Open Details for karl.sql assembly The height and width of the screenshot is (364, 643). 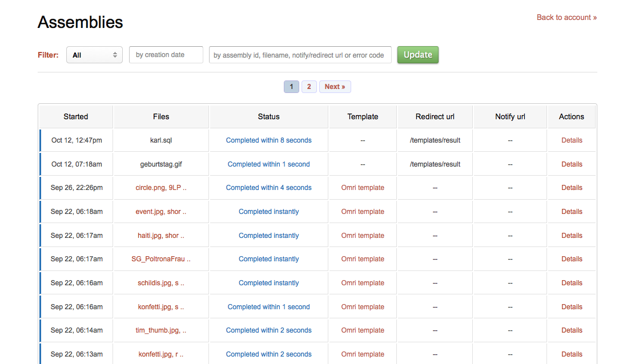point(571,140)
